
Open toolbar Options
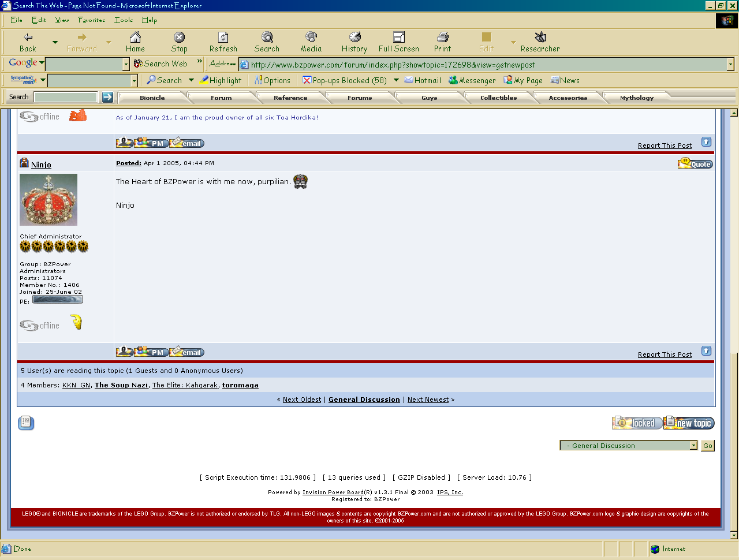[273, 80]
